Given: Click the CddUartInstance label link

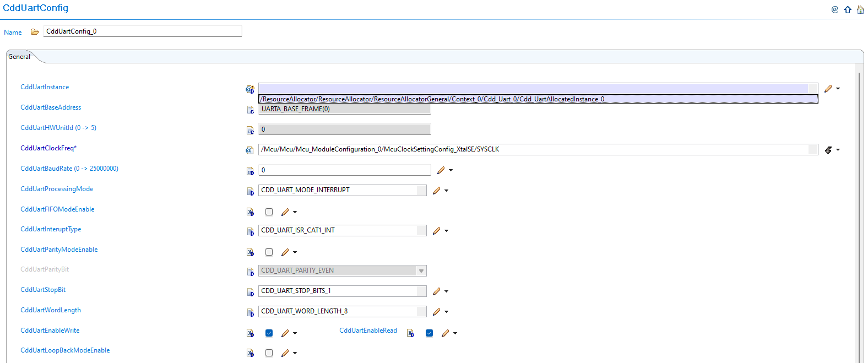Looking at the screenshot, I should [x=45, y=87].
